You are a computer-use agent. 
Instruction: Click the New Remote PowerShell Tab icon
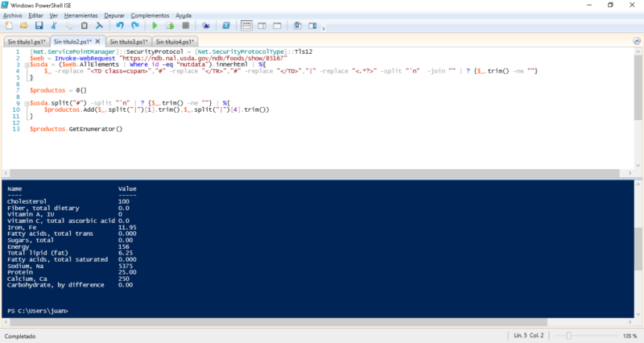tap(206, 26)
